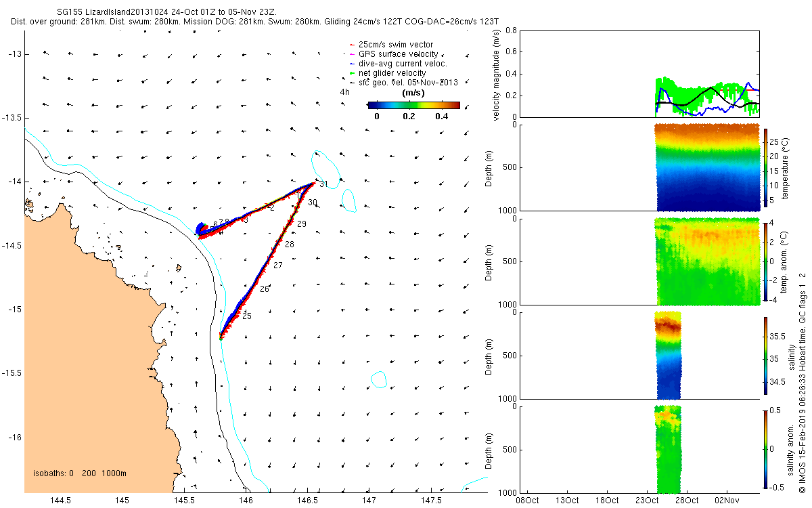The image size is (812, 508).
Task: Click the '146' longitude tick label
Action: coord(246,501)
